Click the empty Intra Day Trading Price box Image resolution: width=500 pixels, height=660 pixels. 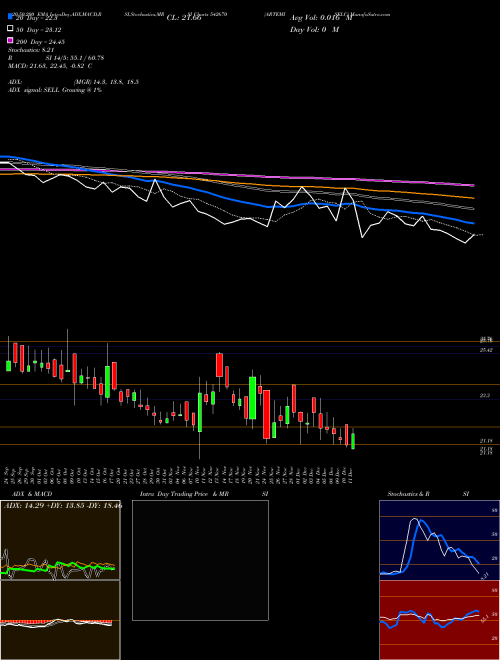[x=200, y=560]
